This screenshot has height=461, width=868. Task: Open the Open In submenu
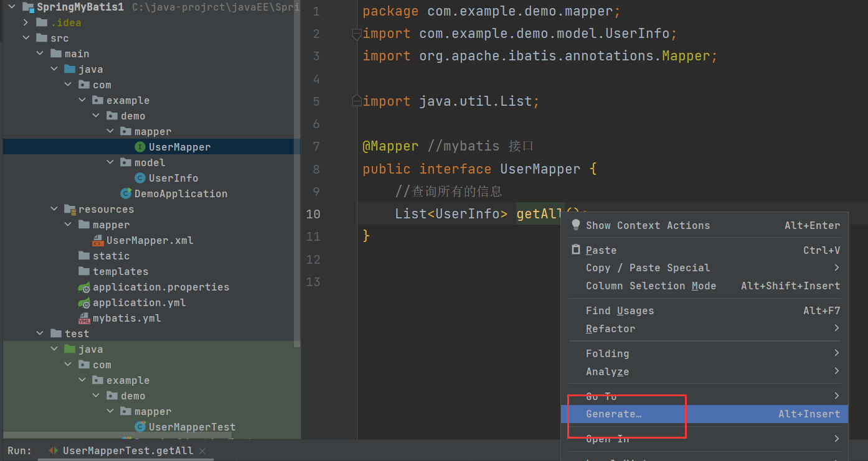[705, 439]
